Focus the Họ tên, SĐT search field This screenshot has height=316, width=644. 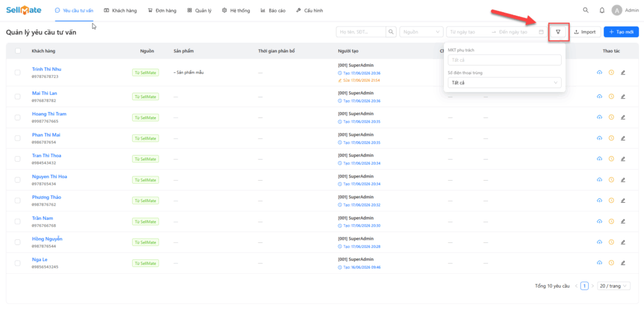click(x=361, y=31)
